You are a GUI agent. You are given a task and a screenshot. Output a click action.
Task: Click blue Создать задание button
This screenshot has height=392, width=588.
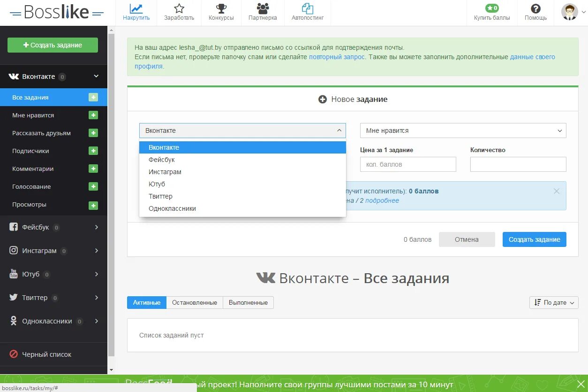[535, 239]
